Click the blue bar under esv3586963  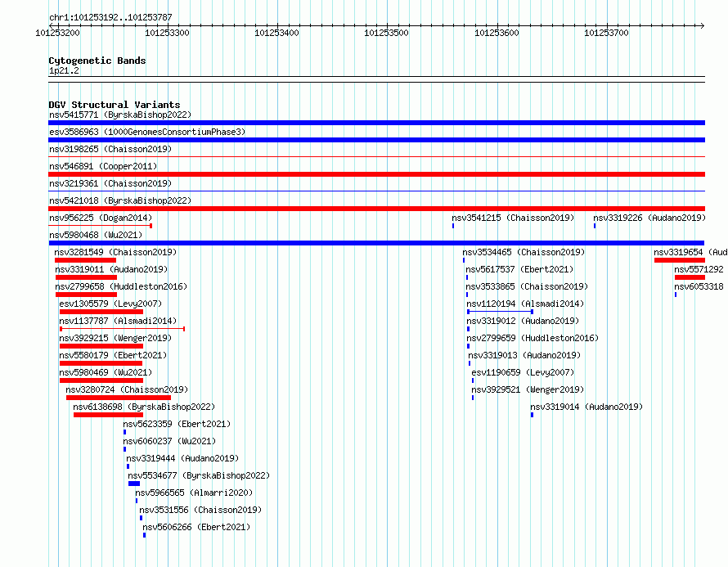[376, 140]
